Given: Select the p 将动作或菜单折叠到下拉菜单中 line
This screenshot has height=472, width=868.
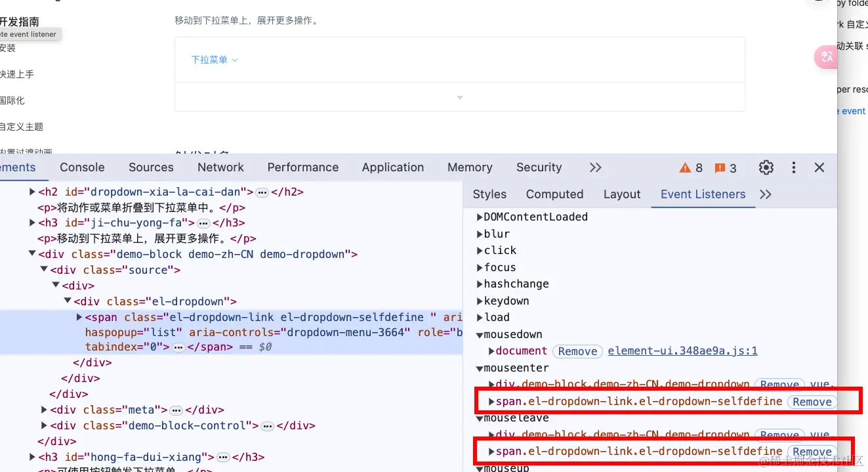Looking at the screenshot, I should (142, 207).
